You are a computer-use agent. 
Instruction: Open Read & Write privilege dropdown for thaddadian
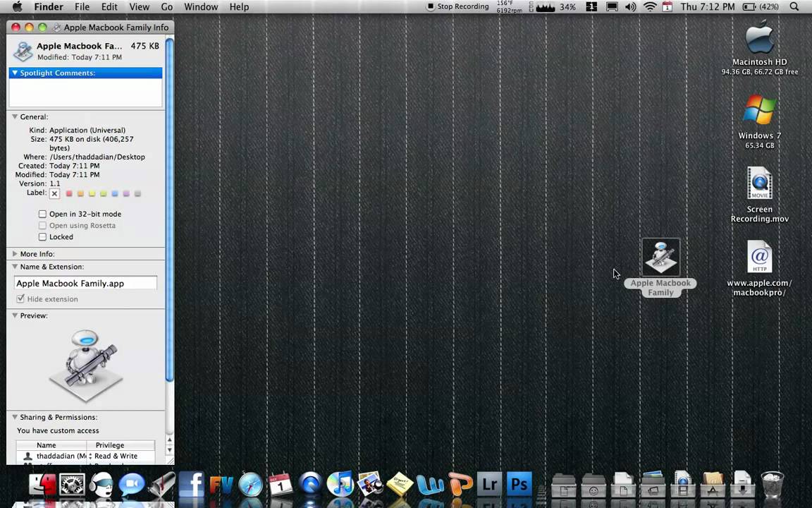pyautogui.click(x=121, y=456)
